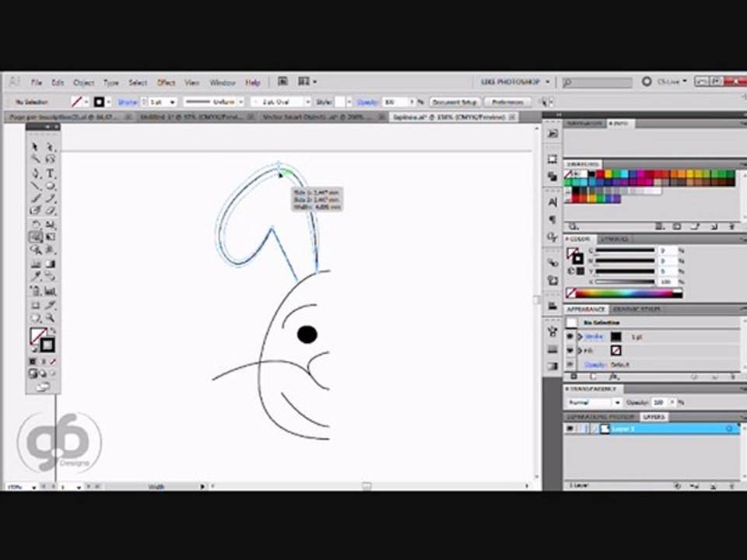Viewport: 747px width, 560px height.
Task: Select the Free Transform tool
Action: [x=50, y=236]
